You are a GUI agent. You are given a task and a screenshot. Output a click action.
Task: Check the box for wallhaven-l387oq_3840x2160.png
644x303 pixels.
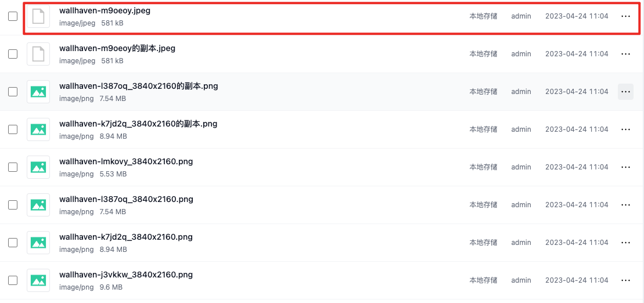[13, 205]
